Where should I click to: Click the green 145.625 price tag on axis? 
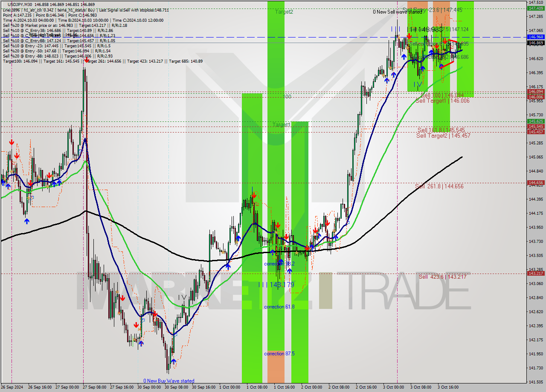click(x=536, y=121)
